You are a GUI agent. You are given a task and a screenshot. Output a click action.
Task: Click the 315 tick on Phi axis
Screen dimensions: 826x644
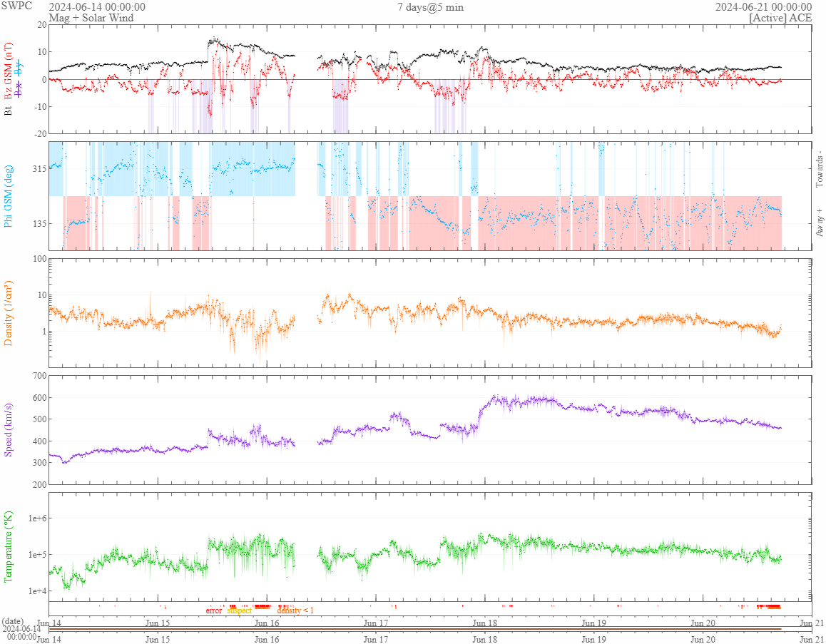pyautogui.click(x=39, y=169)
